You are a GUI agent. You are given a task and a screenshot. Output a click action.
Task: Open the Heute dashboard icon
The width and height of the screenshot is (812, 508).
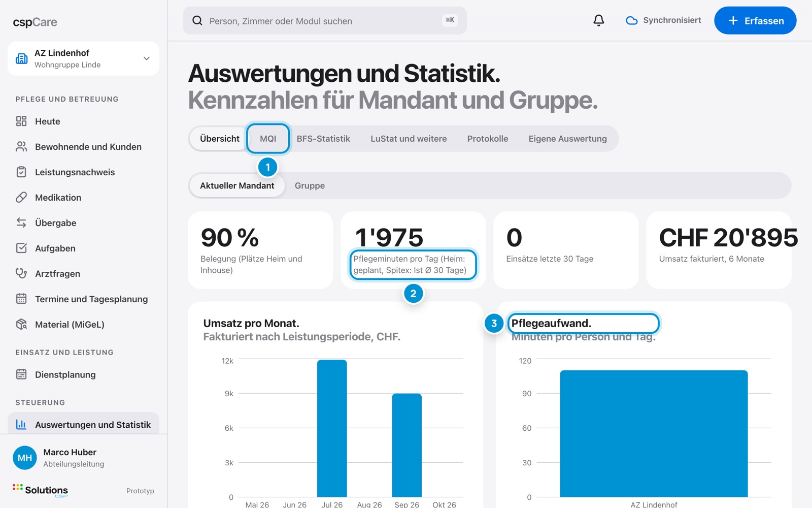[x=21, y=121]
